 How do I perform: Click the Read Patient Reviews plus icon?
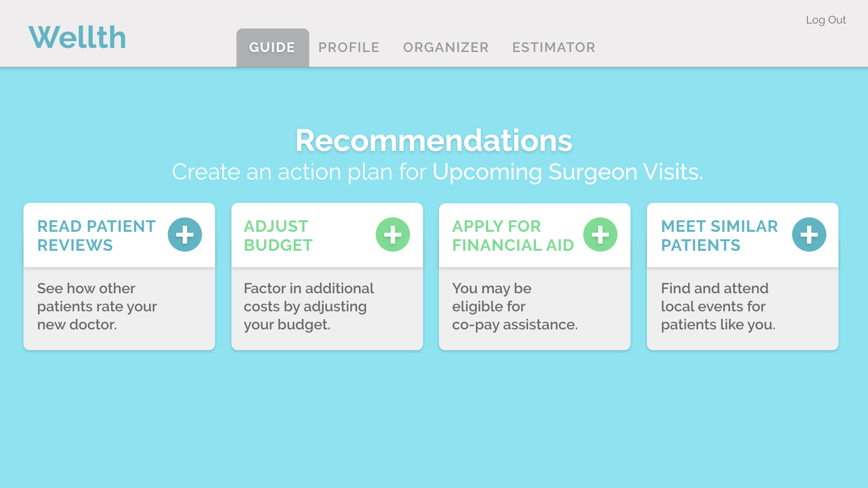185,234
